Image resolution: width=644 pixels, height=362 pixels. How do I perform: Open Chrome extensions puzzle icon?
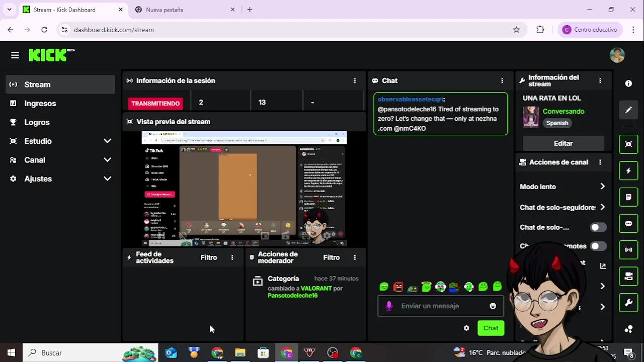coord(540,30)
